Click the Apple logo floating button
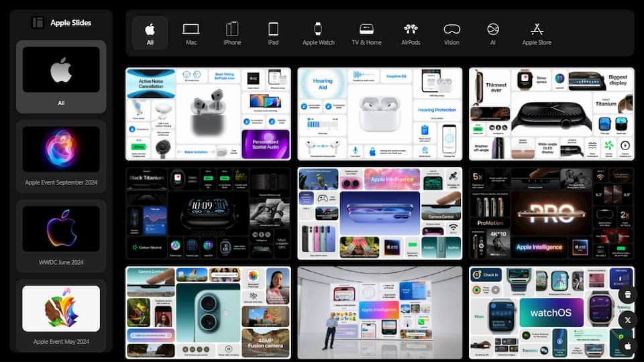 pos(628,346)
